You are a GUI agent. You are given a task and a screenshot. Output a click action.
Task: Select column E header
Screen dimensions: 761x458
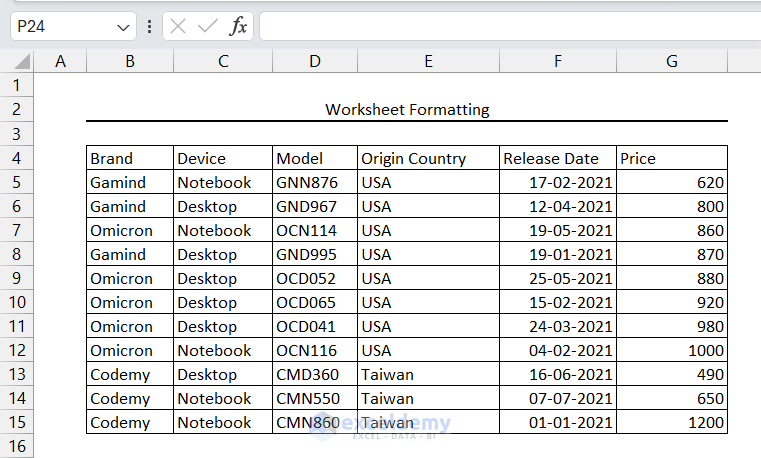click(429, 62)
